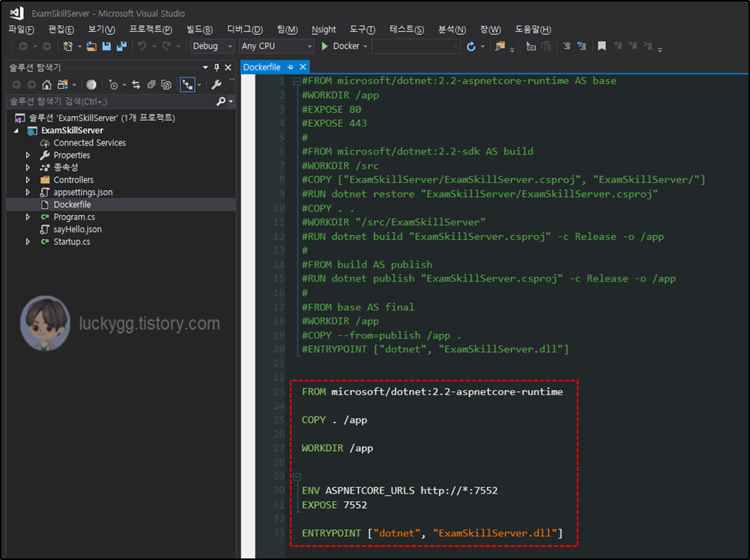The height and width of the screenshot is (560, 750).
Task: Close the Dockerfile tab
Action: coord(303,67)
